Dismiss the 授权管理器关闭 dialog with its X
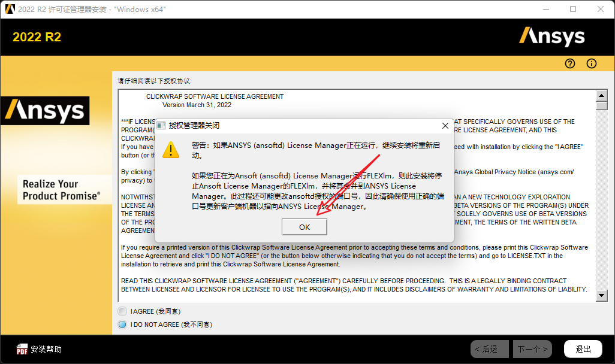This screenshot has width=615, height=364. 445,126
